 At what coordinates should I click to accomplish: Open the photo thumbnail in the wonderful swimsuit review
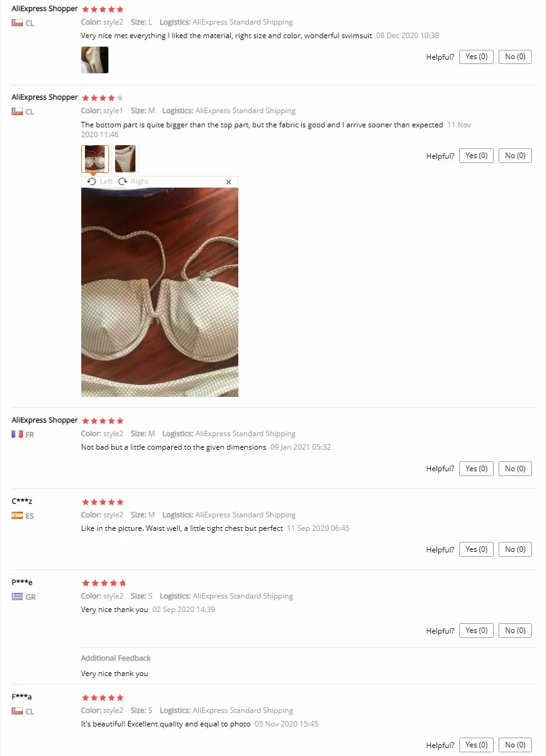click(x=95, y=60)
